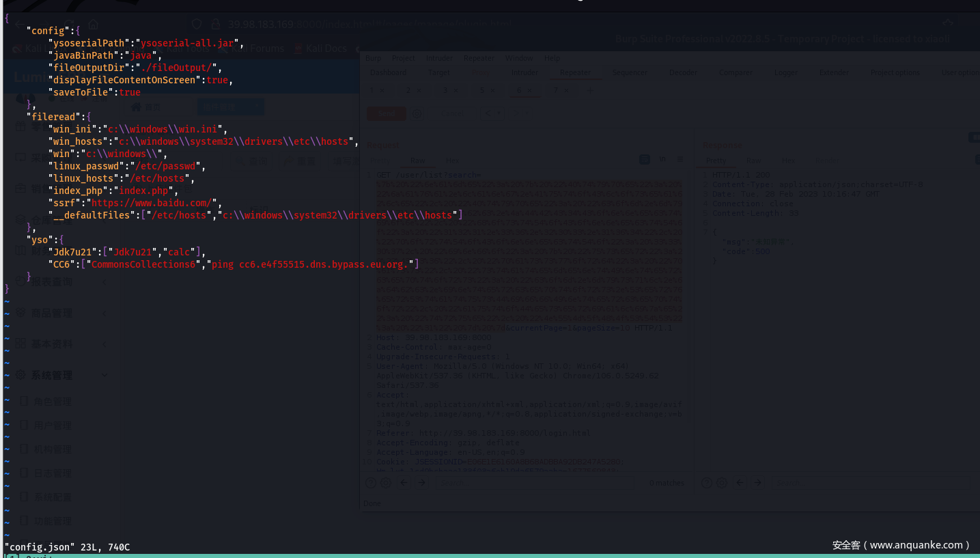Click the Cancel button in Burp Repeater

tap(453, 114)
